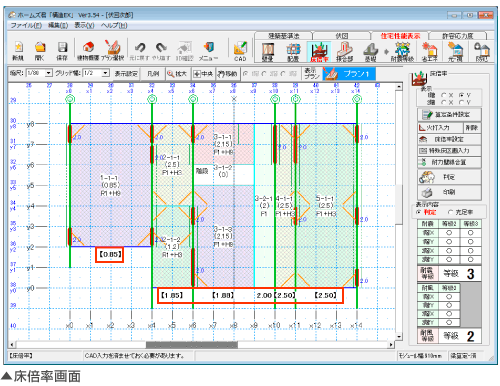Click the 新規 (new file) star icon
This screenshot has height=386, width=500.
coord(19,50)
